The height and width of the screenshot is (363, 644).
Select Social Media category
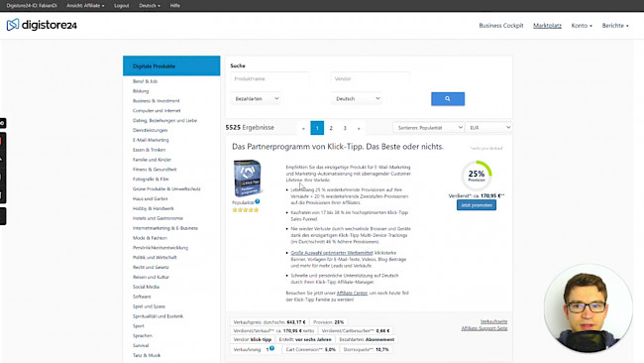(x=146, y=287)
